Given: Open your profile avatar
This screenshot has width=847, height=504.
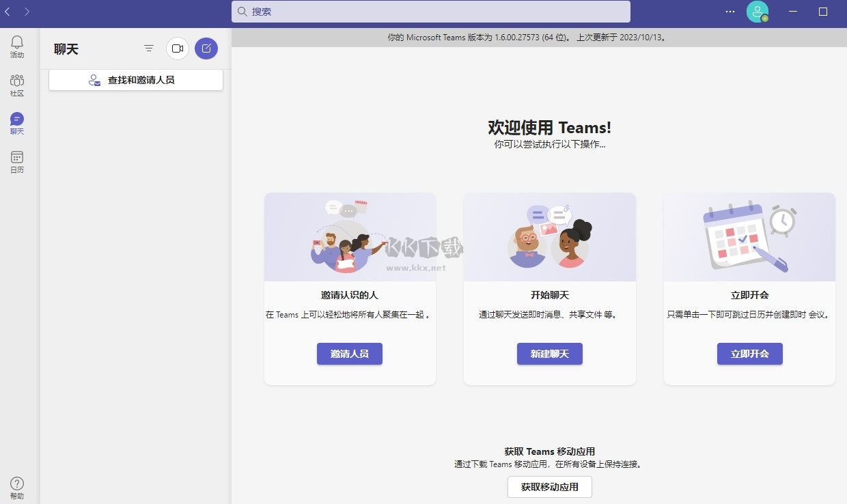Looking at the screenshot, I should point(757,11).
